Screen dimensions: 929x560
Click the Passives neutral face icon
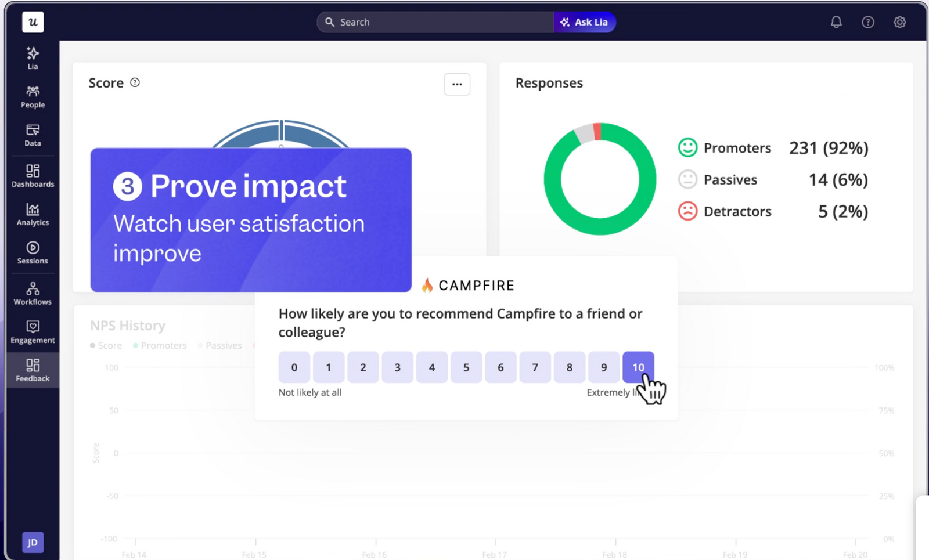687,179
